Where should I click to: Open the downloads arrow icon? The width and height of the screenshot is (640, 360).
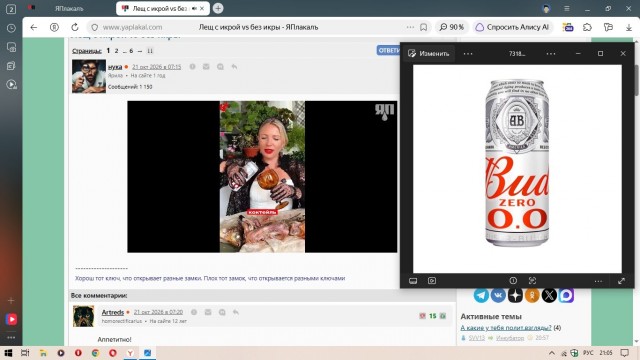tap(629, 27)
